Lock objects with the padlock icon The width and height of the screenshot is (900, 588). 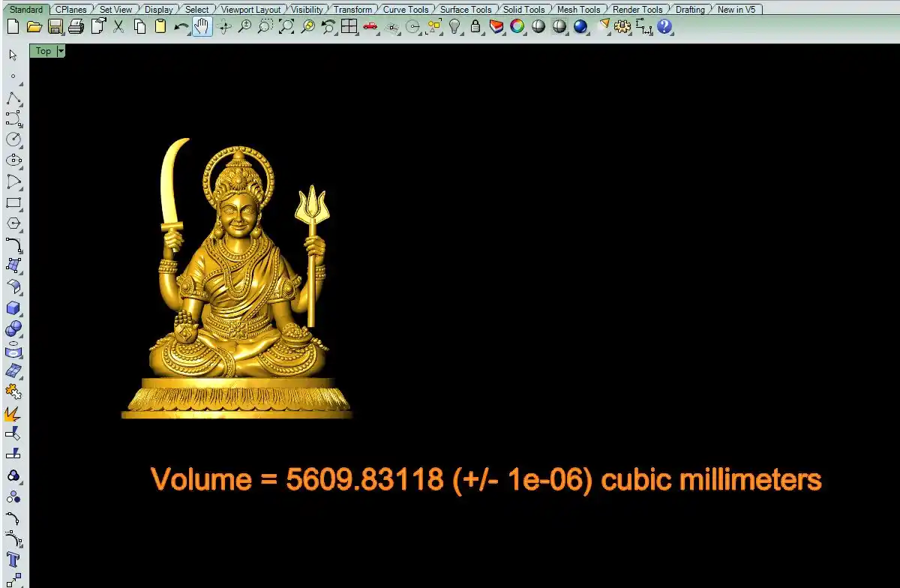(475, 27)
